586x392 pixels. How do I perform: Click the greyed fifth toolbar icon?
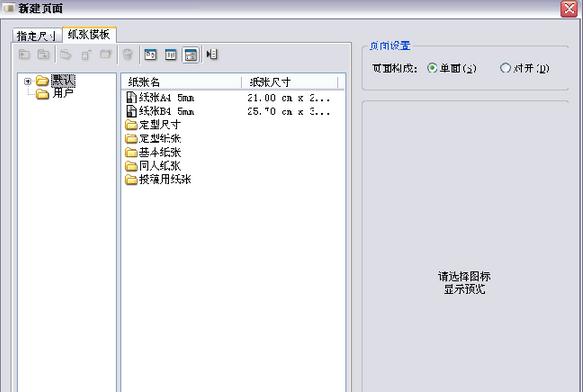point(106,55)
